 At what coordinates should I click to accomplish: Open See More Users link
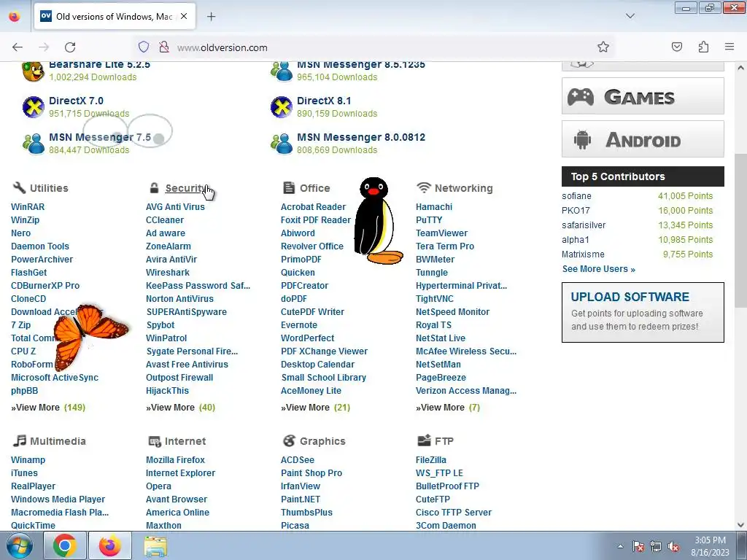point(598,269)
